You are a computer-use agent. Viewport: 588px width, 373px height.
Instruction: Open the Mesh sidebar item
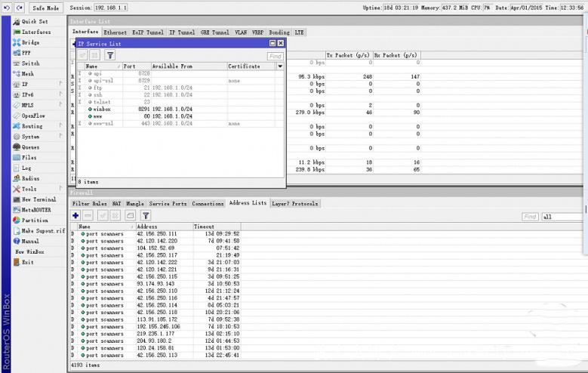click(x=27, y=74)
